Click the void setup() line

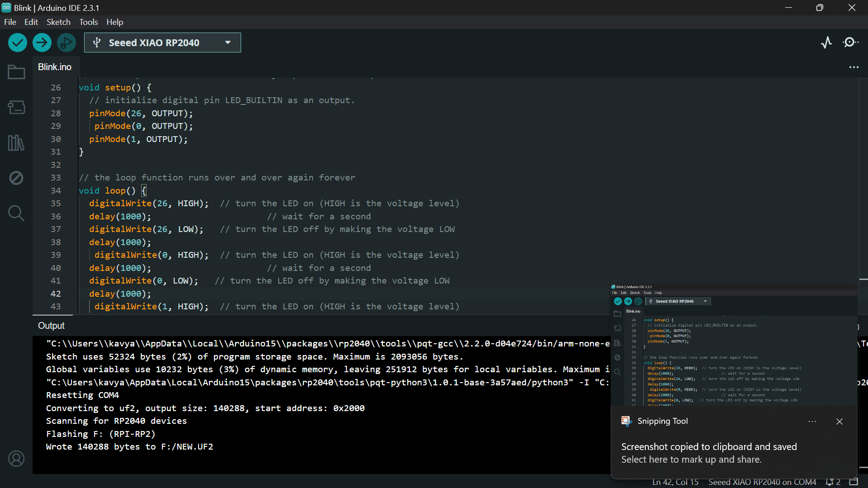(115, 87)
